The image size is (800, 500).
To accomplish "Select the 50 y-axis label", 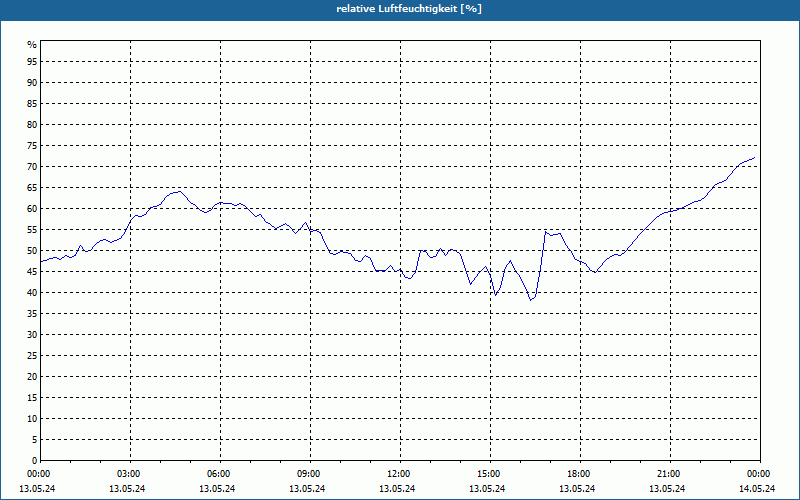I will (32, 251).
